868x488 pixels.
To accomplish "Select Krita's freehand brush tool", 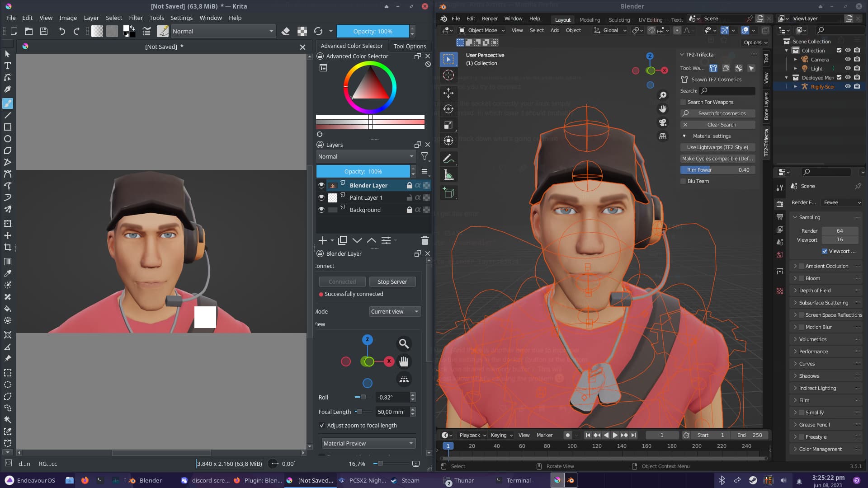I will tap(8, 103).
